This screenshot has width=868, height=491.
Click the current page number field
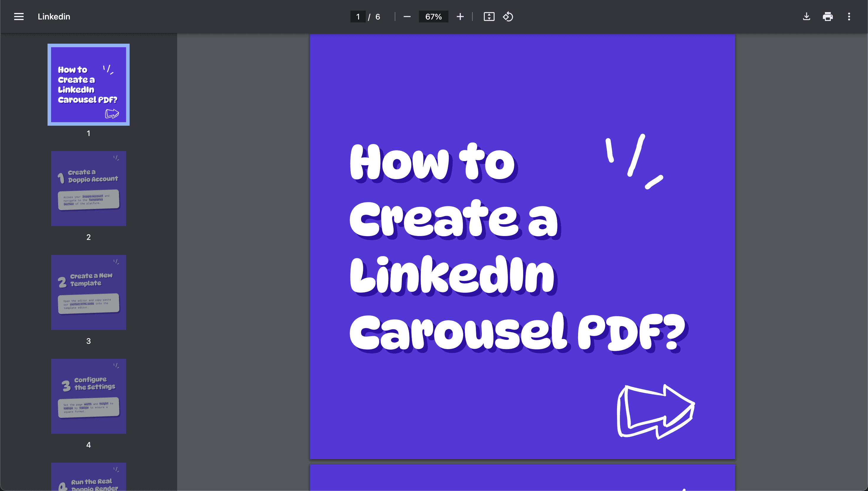[x=358, y=17]
